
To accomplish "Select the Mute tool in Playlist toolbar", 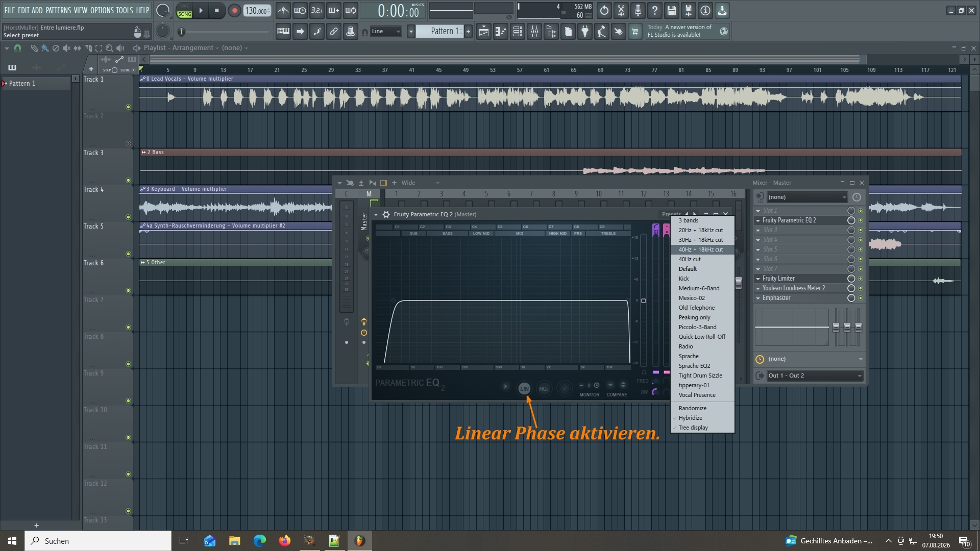I will click(x=66, y=48).
